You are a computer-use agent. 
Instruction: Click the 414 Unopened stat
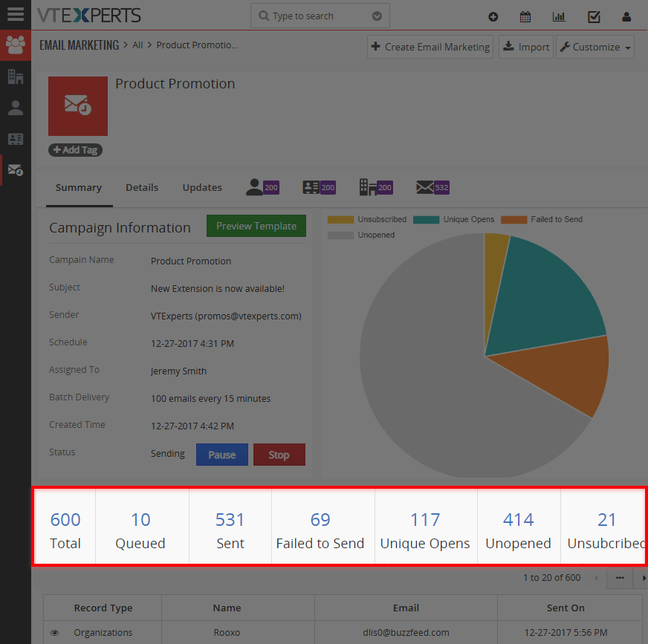click(x=518, y=530)
